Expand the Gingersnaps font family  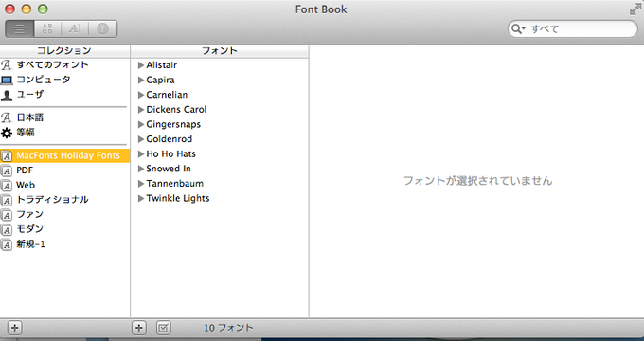pos(141,124)
